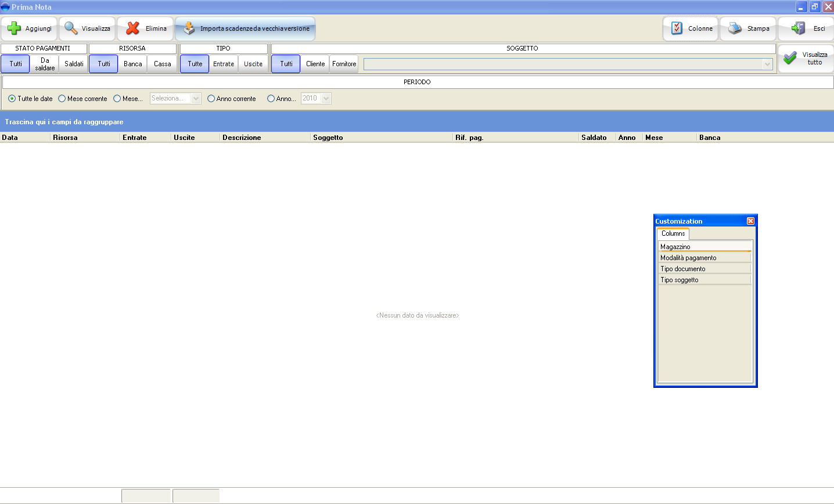The width and height of the screenshot is (834, 504).
Task: Click the Anno column header
Action: tap(630, 138)
